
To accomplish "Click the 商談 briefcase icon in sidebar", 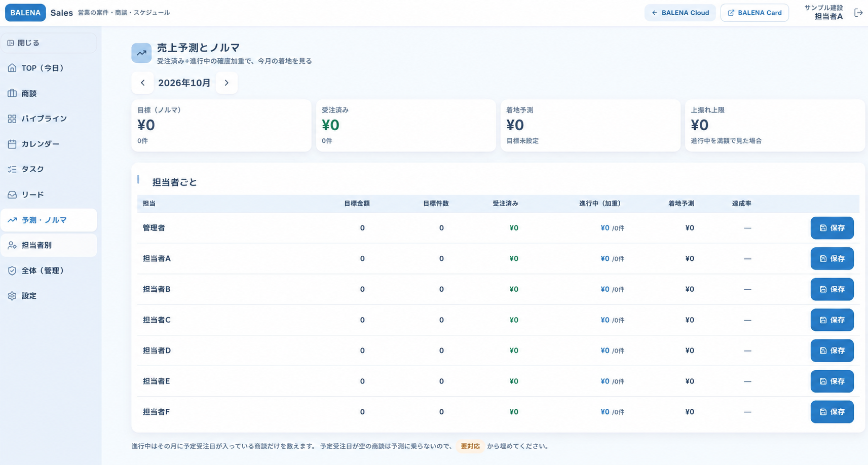I will (x=12, y=93).
